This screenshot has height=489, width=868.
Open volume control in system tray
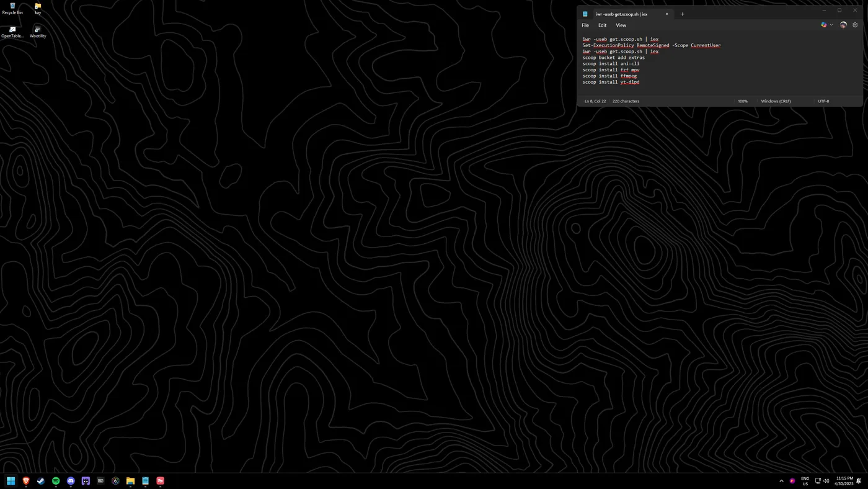826,481
